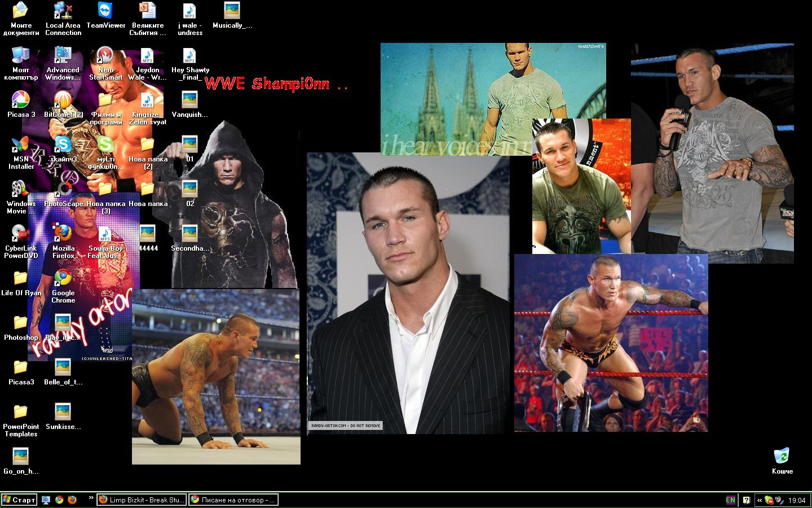Screen dimensions: 812x508
Task: Expand hidden system tray icons
Action: tap(760, 500)
